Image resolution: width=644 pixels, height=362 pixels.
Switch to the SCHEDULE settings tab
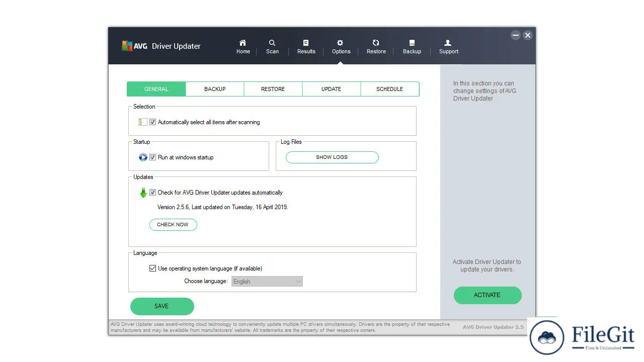[390, 89]
